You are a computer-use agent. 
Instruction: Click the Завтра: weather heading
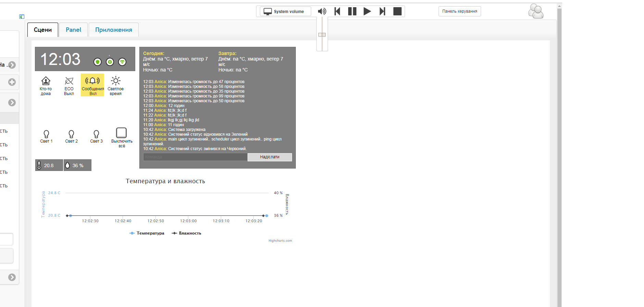tap(227, 53)
